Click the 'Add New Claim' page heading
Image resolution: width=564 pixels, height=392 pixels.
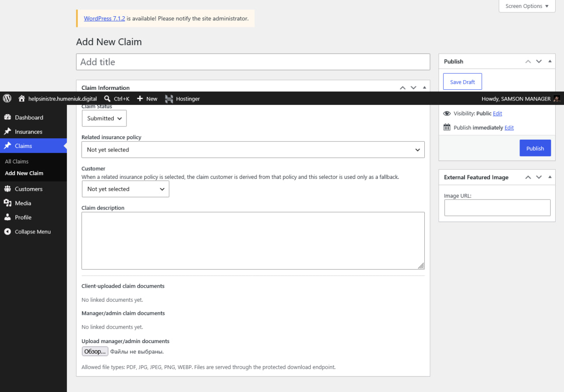pyautogui.click(x=109, y=42)
